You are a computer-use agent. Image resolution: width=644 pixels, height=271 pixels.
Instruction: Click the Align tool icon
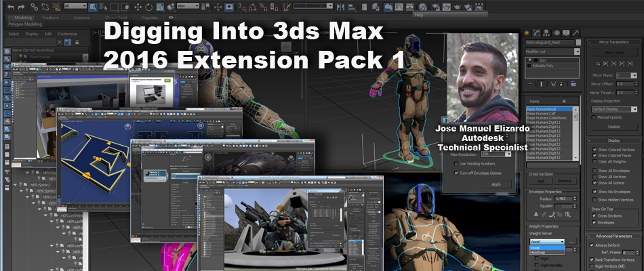coord(352,7)
